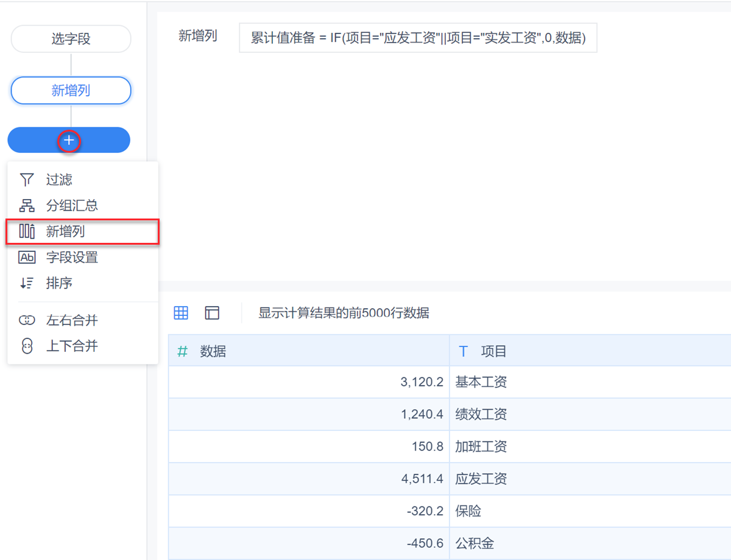
Task: Click the Ab 字段设置 icon
Action: point(27,257)
